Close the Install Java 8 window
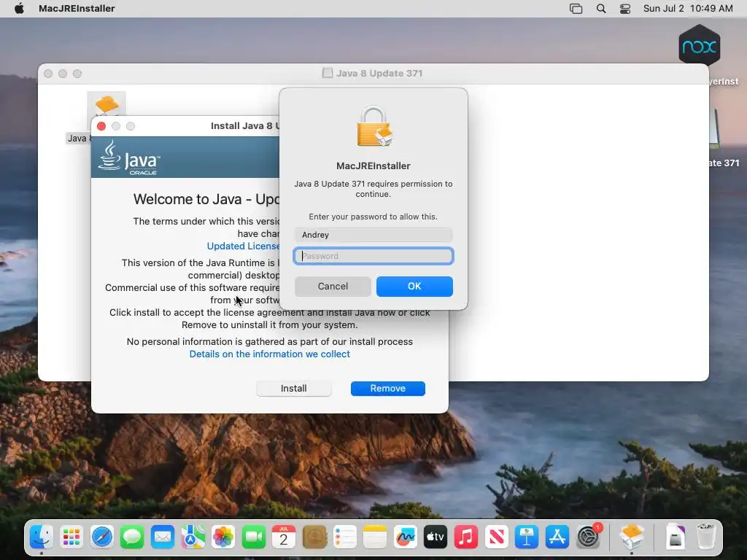747x560 pixels. click(101, 126)
